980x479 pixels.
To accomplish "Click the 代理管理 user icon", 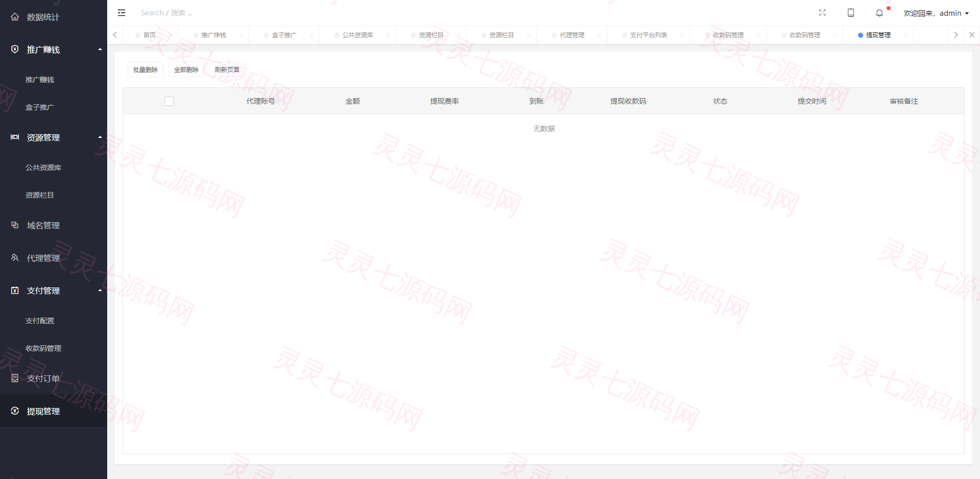I will [15, 258].
